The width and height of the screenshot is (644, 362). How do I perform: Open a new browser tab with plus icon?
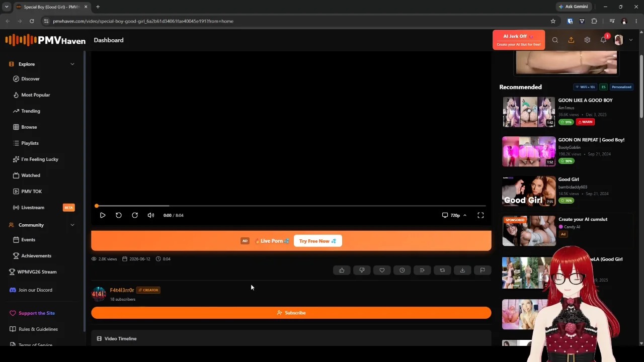98,7
